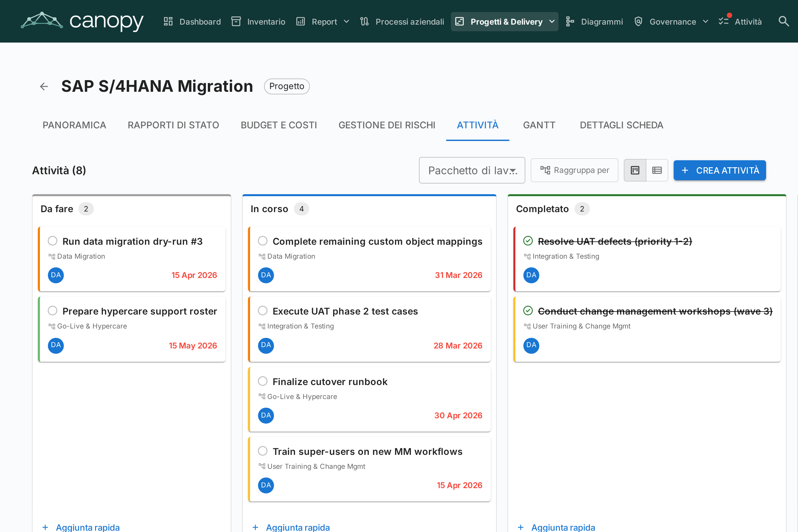
Task: Tick Train super-users on new MM workflows
Action: [x=263, y=451]
